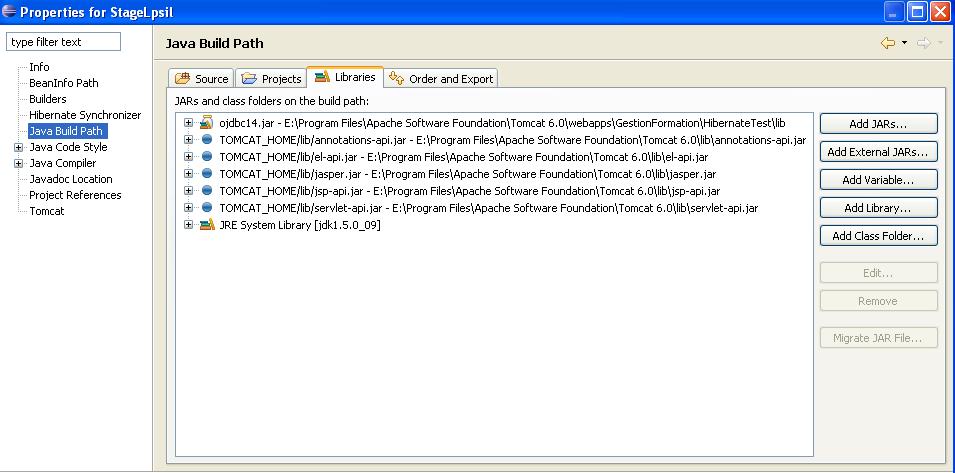The width and height of the screenshot is (955, 473).
Task: Click the disabled Remove button
Action: click(878, 301)
